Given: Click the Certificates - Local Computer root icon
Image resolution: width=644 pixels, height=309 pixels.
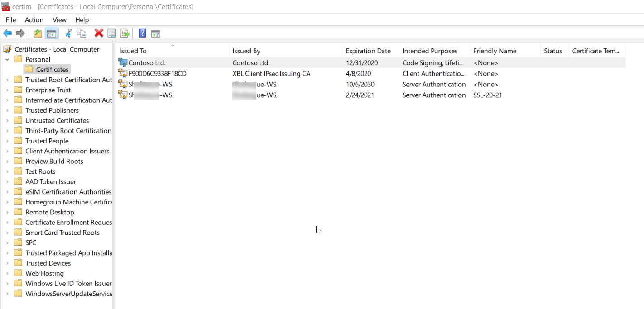Looking at the screenshot, I should pos(7,49).
